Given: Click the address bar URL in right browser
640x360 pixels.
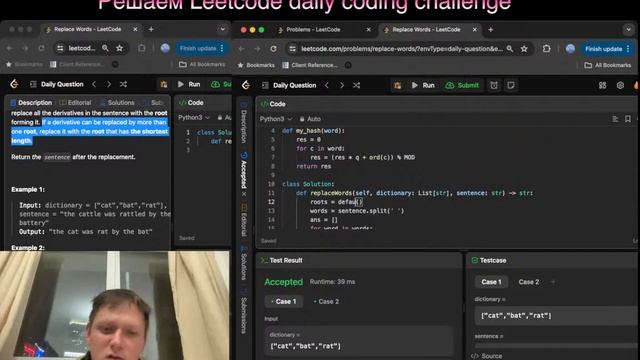Looking at the screenshot, I should pos(402,49).
